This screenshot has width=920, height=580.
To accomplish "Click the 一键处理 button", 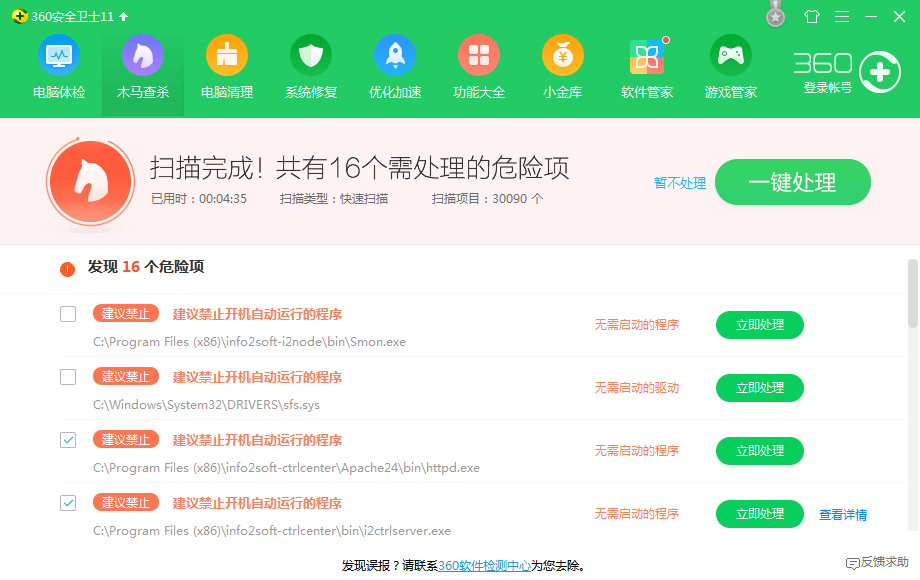I will [x=792, y=182].
